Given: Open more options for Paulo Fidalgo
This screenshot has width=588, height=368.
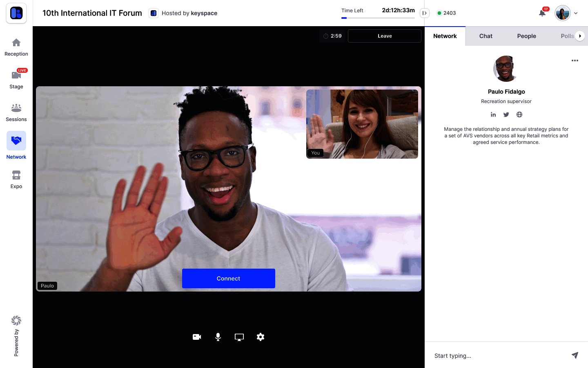Looking at the screenshot, I should [x=575, y=61].
